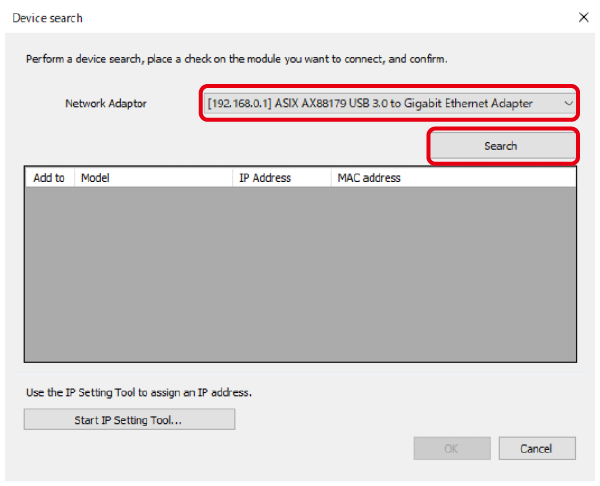The image size is (600, 486).
Task: Cancel the device search dialog
Action: (538, 449)
